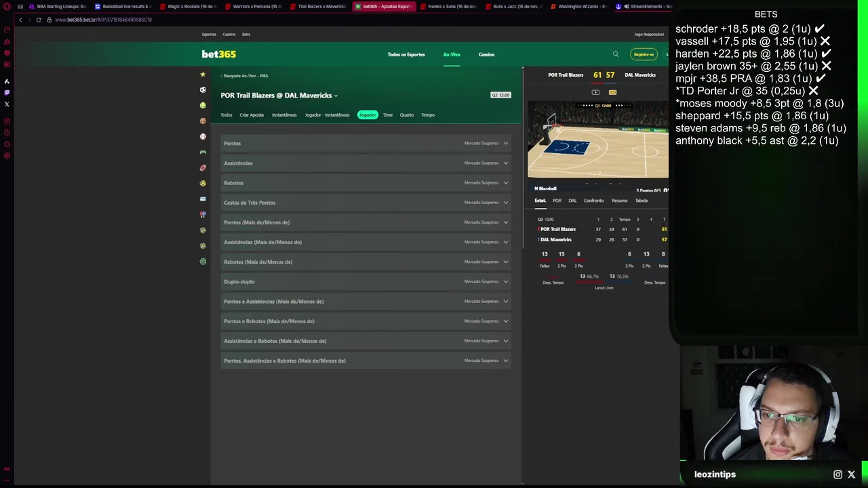Open the POR stats tab

click(557, 201)
